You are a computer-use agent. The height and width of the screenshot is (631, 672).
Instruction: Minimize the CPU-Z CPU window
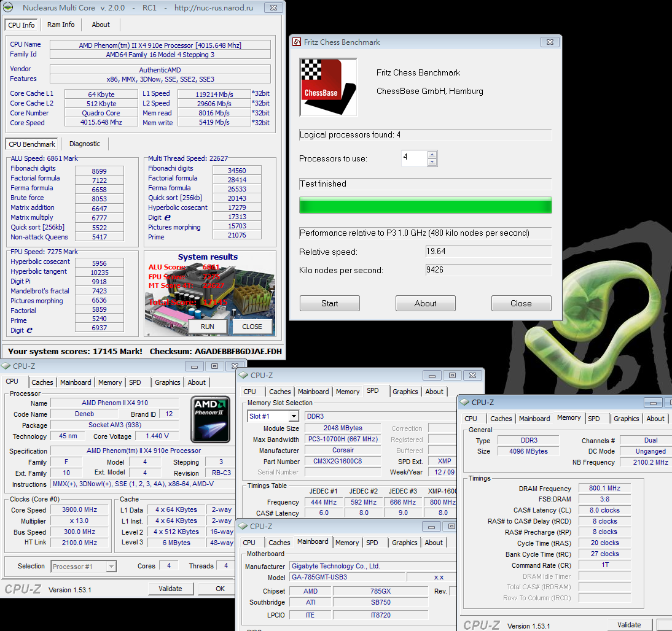pos(195,366)
